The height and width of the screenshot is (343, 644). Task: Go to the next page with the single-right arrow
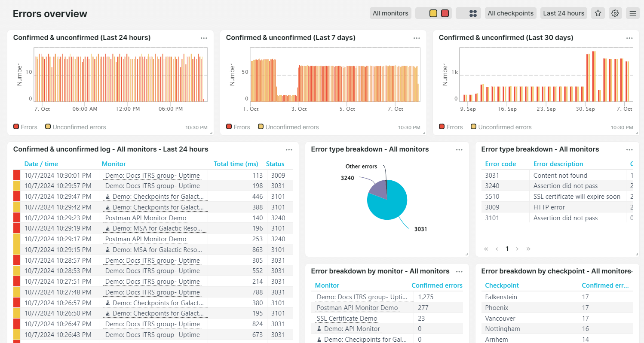point(517,249)
